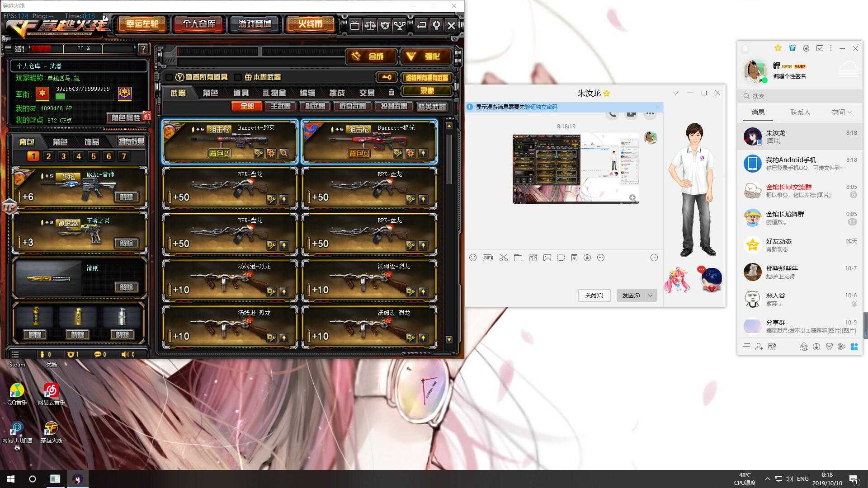This screenshot has height=488, width=868.
Task: Click the inventory list scrollbar track
Action: (x=449, y=233)
